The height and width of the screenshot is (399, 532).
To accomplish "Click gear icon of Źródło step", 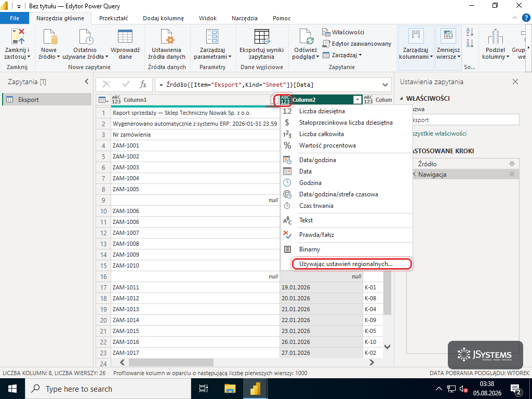I will pyautogui.click(x=512, y=164).
